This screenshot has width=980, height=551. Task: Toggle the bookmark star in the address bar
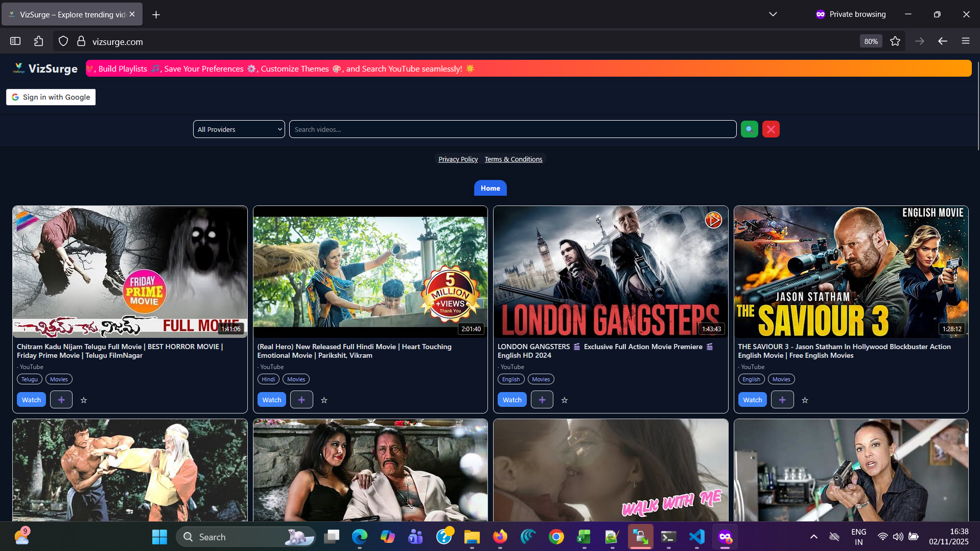tap(895, 41)
